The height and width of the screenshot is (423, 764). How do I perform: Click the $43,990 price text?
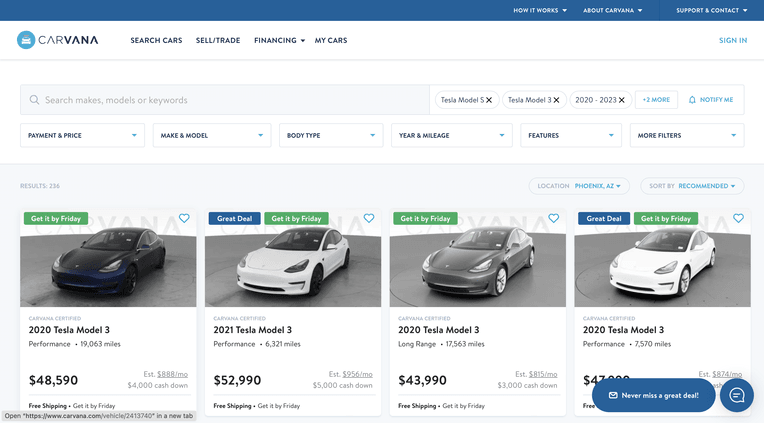coord(422,380)
